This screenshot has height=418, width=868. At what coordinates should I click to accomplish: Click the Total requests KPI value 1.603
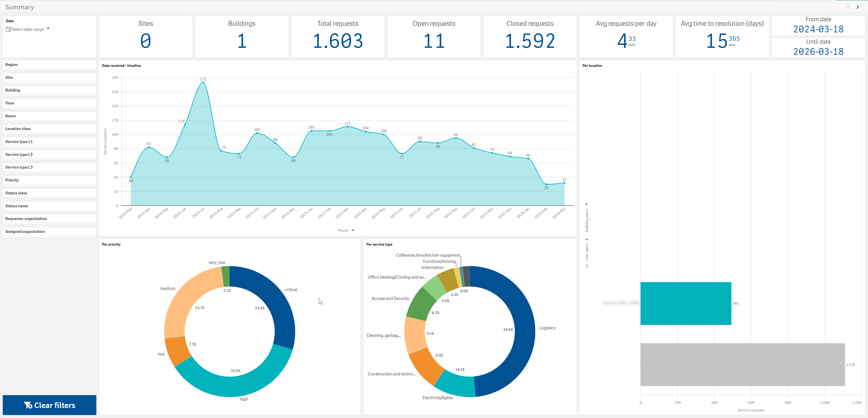coord(338,41)
